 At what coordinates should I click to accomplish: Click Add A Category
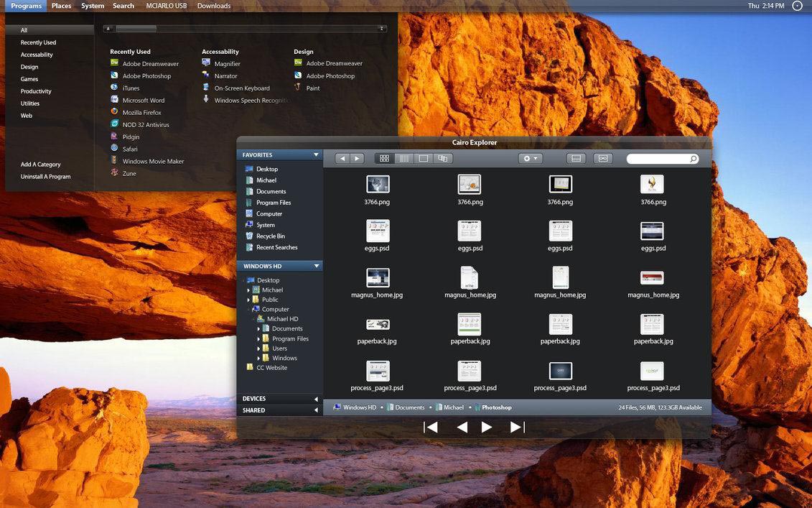(x=40, y=165)
